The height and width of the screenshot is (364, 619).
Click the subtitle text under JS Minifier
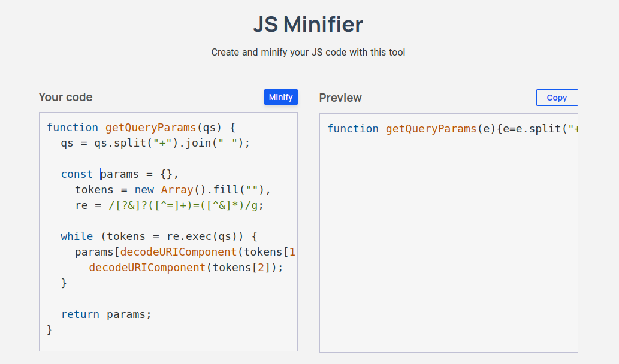(308, 53)
